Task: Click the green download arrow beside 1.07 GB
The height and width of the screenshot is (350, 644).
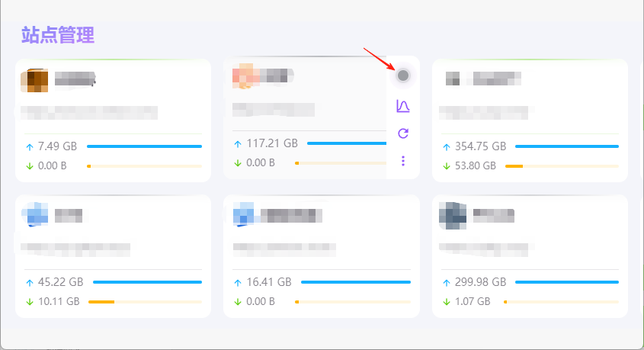Action: point(447,301)
